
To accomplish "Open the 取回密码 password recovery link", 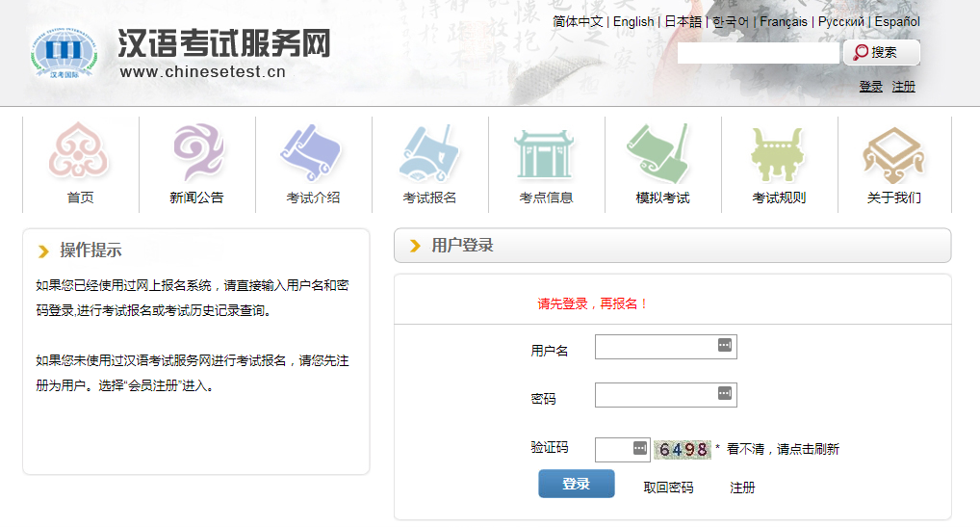I will click(668, 487).
